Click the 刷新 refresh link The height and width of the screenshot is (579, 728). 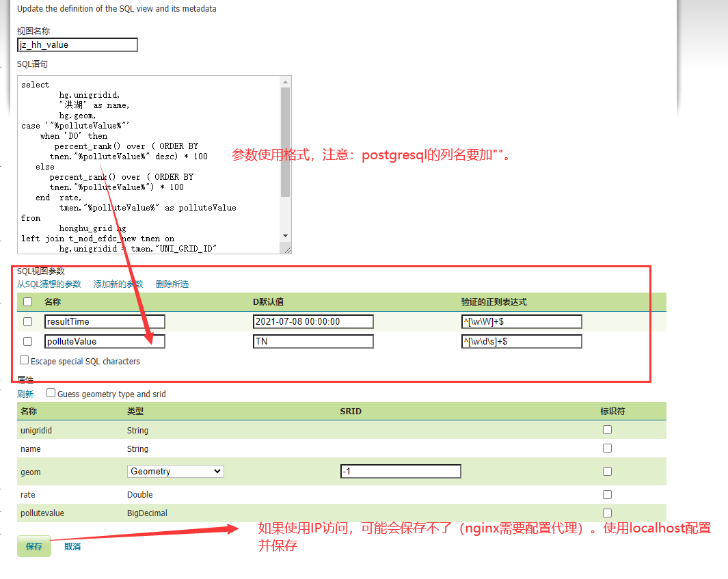(x=25, y=394)
